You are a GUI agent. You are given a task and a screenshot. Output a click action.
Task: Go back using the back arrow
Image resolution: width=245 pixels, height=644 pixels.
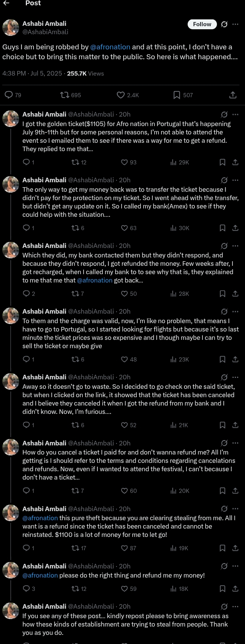click(6, 3)
